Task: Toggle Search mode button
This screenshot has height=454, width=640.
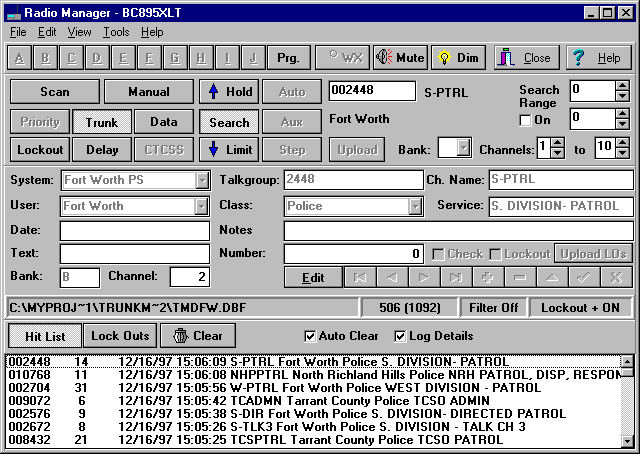Action: pos(229,122)
